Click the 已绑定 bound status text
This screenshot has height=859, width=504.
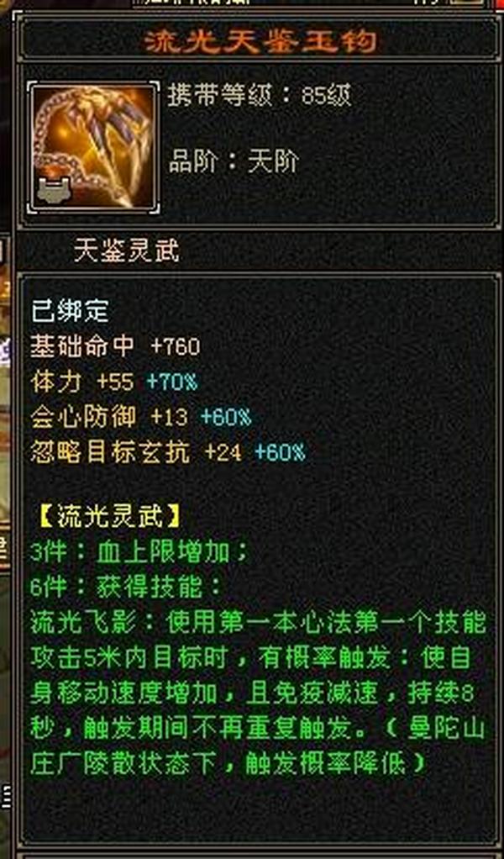[70, 311]
